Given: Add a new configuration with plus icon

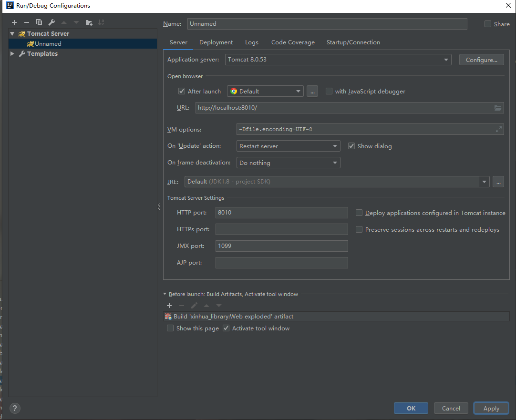Looking at the screenshot, I should click(x=14, y=22).
